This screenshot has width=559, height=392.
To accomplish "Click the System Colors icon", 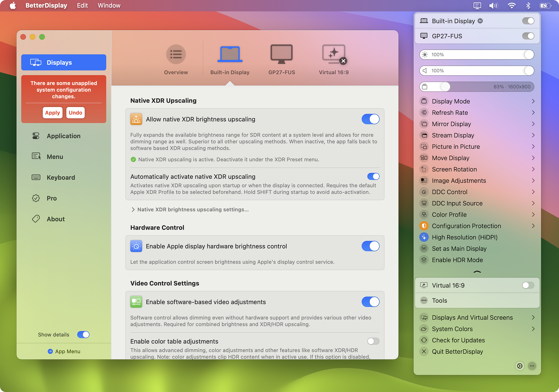I will (x=424, y=329).
